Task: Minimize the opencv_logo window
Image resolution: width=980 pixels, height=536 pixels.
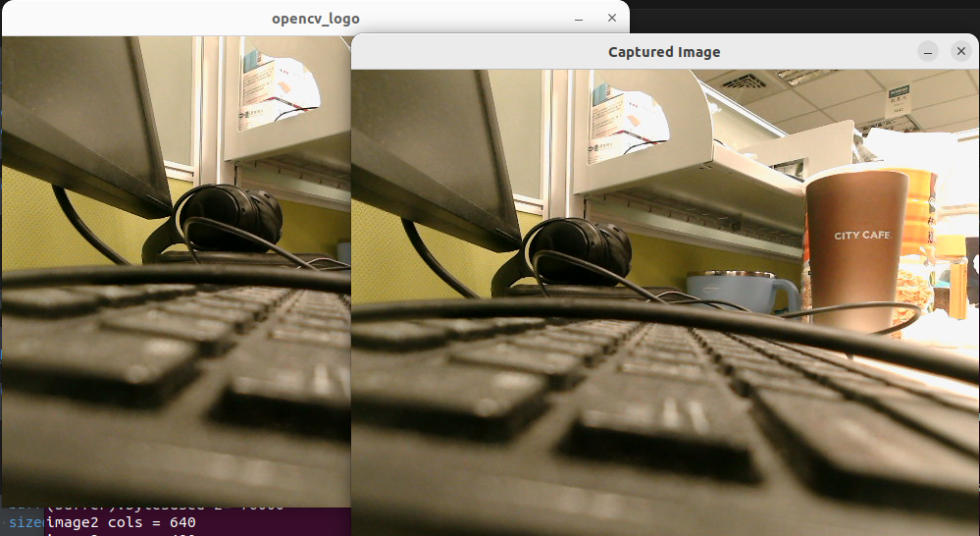Action: [579, 19]
